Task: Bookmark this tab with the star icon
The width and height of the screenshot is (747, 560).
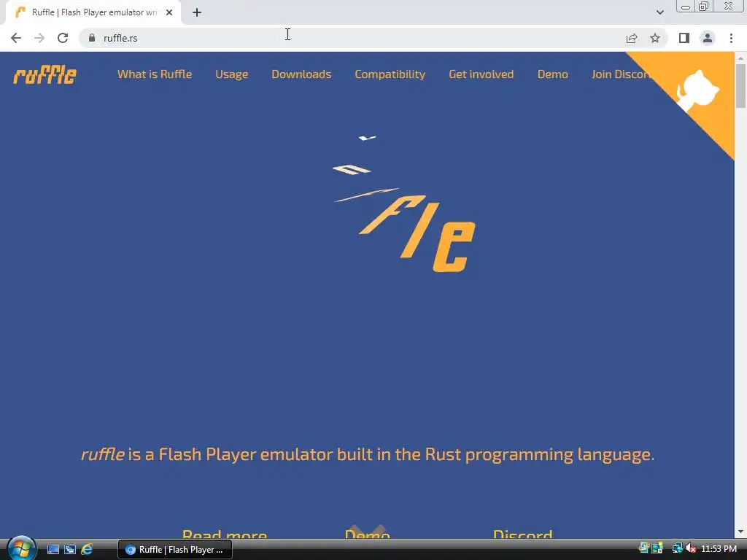Action: point(655,38)
